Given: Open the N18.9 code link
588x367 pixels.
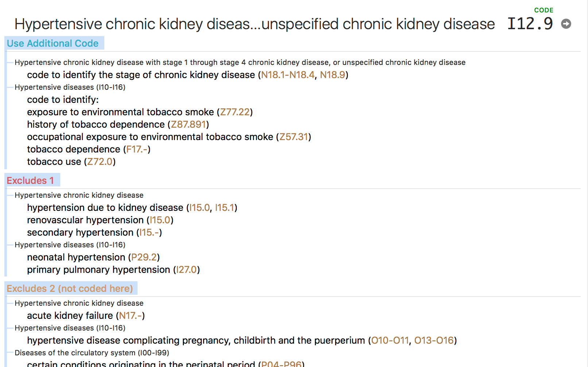Looking at the screenshot, I should 332,75.
